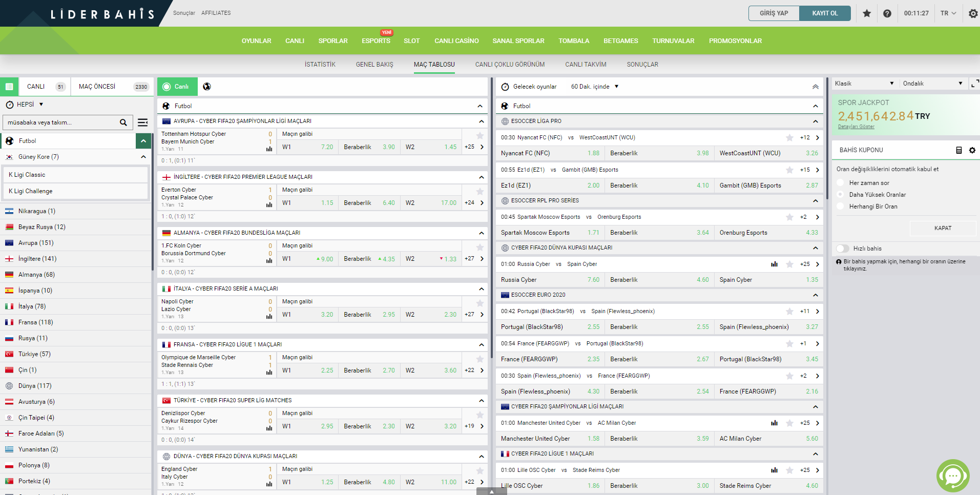Collapse upcoming games panel double chevron
Viewport: 980px width, 495px height.
815,87
